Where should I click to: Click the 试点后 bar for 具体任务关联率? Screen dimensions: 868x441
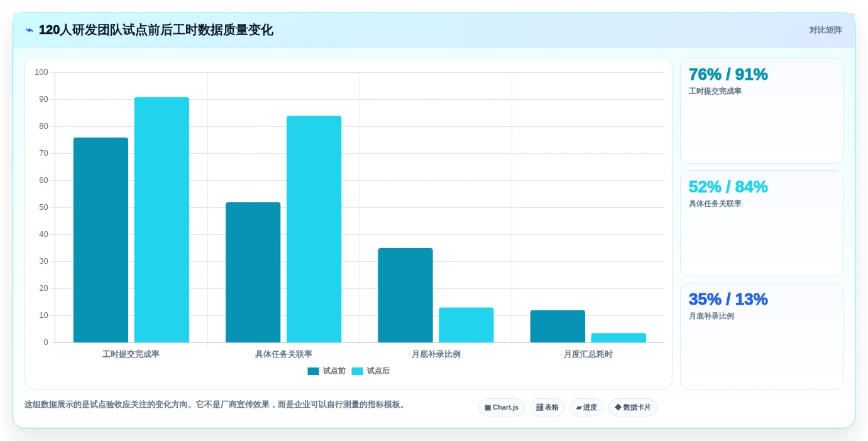[x=314, y=229]
